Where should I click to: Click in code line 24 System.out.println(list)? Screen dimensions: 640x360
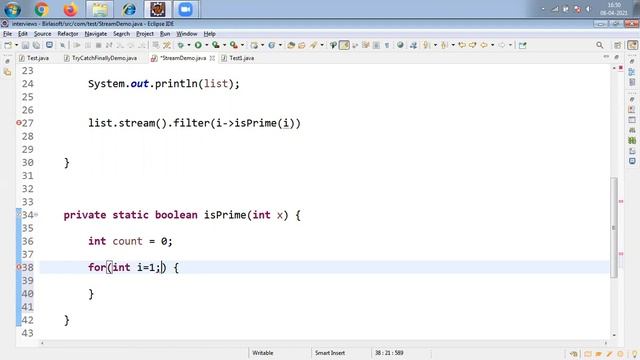pyautogui.click(x=164, y=84)
